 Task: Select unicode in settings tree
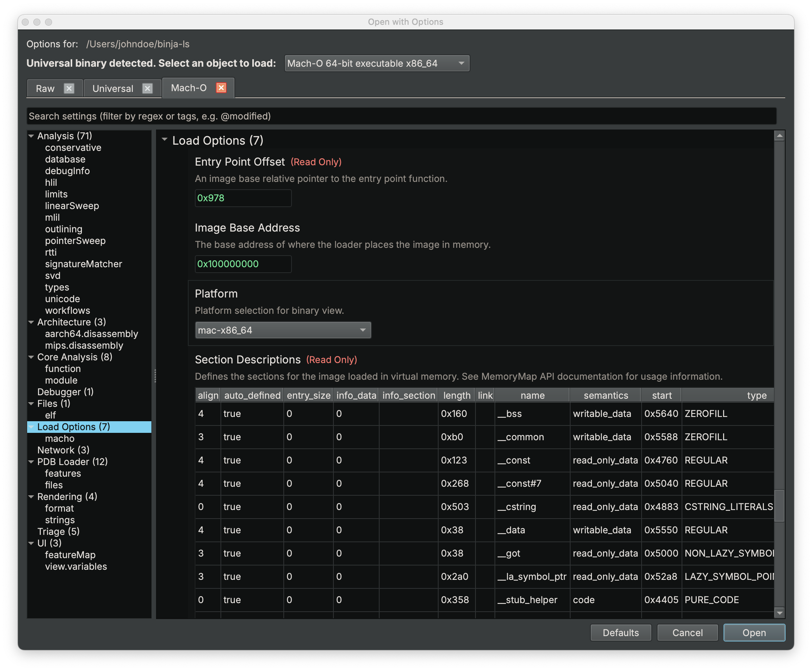62,299
